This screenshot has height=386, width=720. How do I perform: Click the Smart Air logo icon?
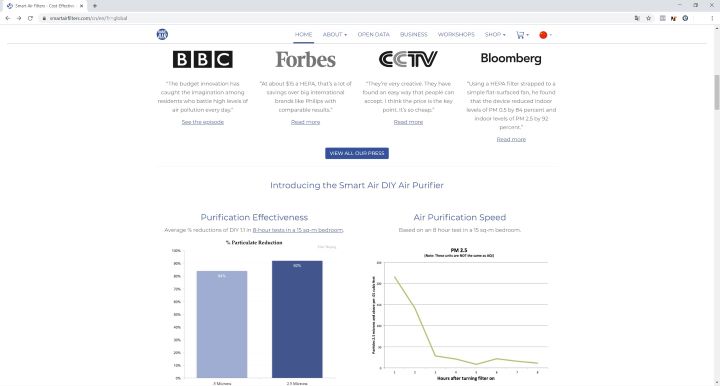pyautogui.click(x=162, y=34)
